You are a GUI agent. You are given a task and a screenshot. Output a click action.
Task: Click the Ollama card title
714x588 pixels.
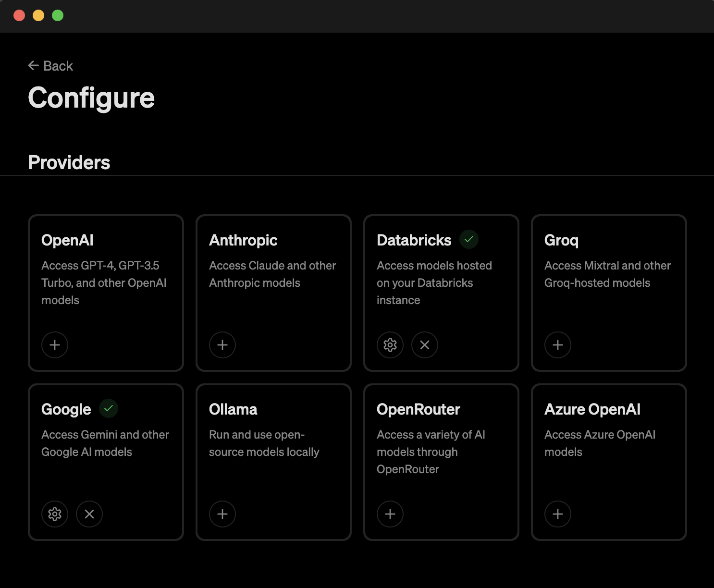coord(233,409)
